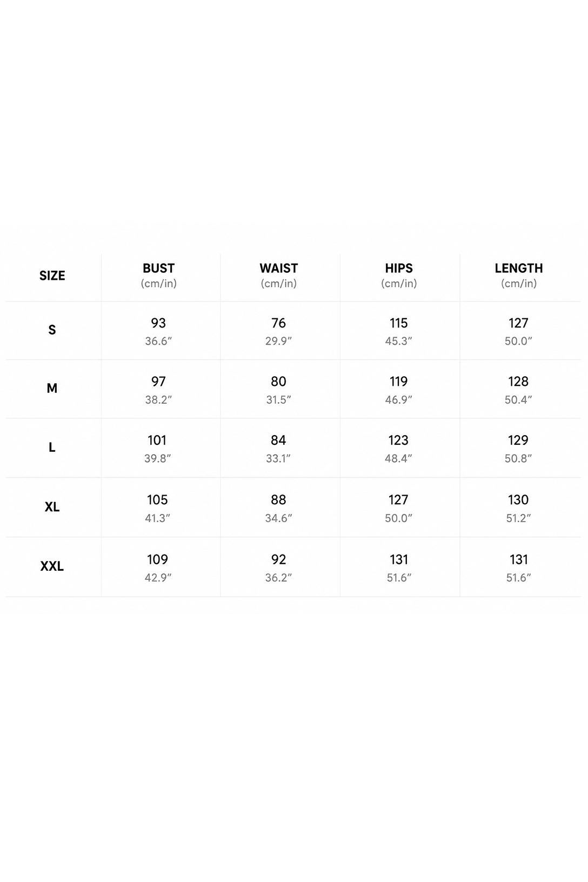Screen dimensions: 588x882
Task: Click the length value 128 for size M
Action: pyautogui.click(x=518, y=382)
